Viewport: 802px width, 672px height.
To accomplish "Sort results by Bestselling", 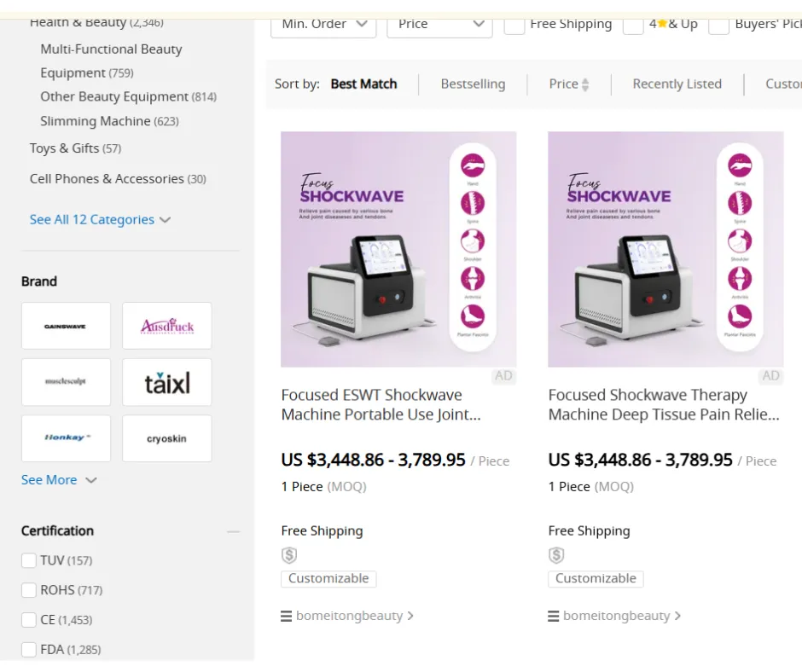I will (x=473, y=84).
